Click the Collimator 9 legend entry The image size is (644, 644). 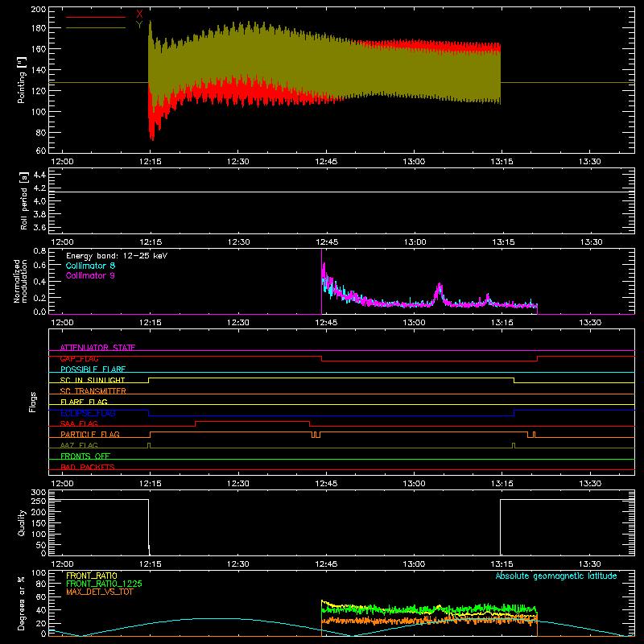pos(90,275)
